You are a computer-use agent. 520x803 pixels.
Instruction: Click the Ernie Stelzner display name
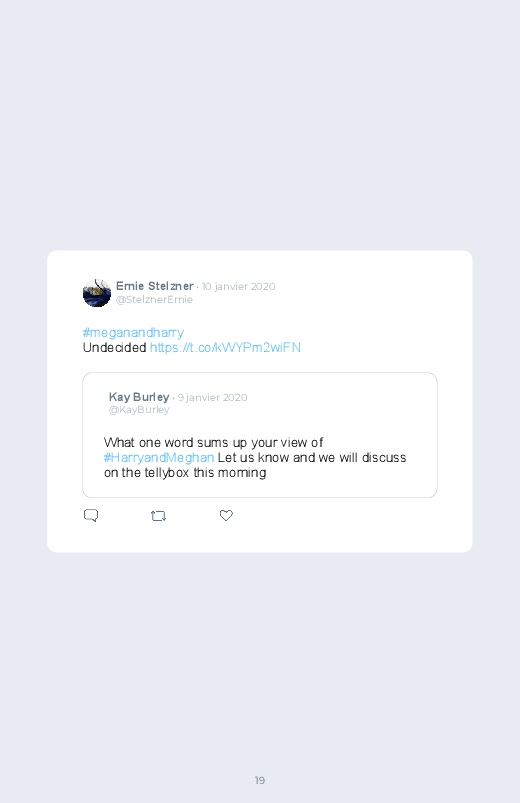coord(155,286)
